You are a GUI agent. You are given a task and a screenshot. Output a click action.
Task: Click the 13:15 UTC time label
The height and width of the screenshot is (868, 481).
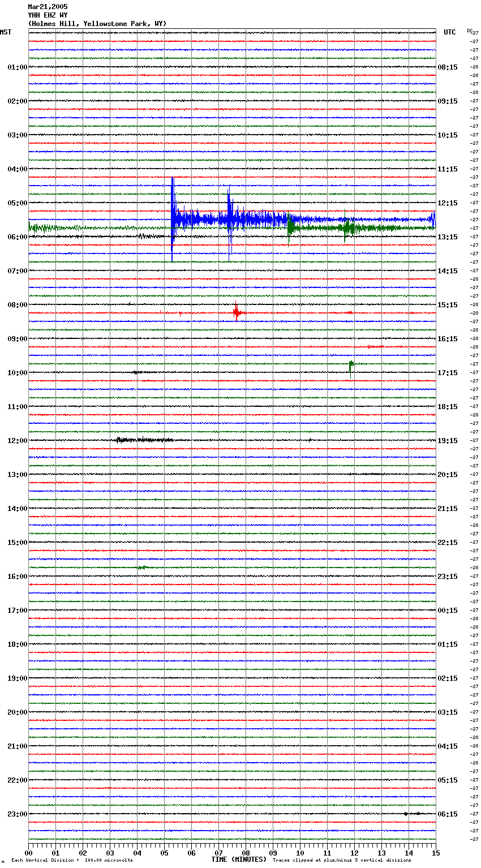(448, 237)
